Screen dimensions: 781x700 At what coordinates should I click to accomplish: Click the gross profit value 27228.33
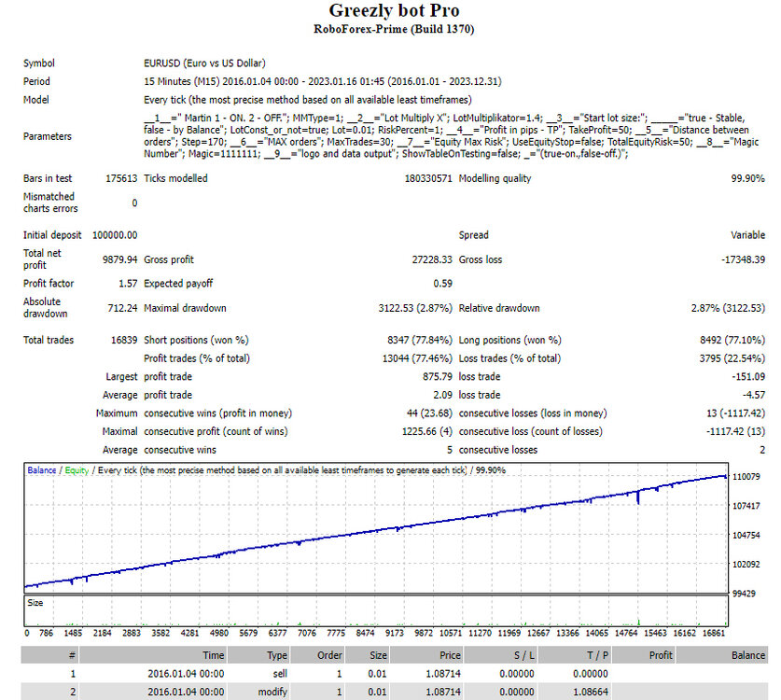(x=432, y=259)
